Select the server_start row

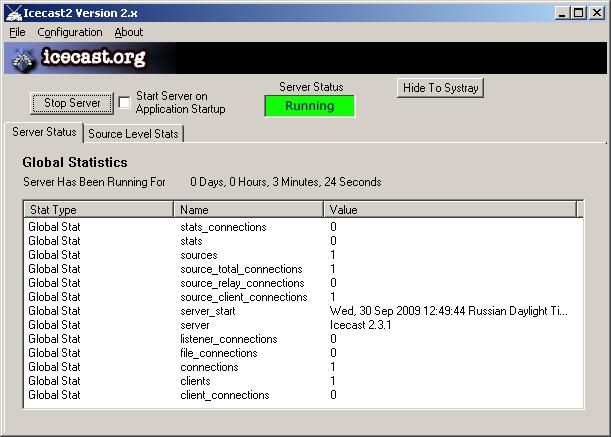[303, 311]
